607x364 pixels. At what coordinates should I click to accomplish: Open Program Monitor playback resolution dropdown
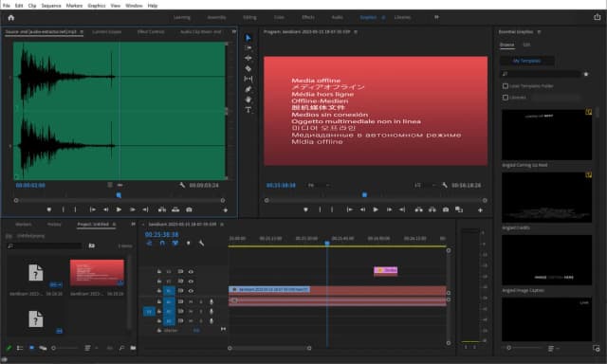click(425, 185)
